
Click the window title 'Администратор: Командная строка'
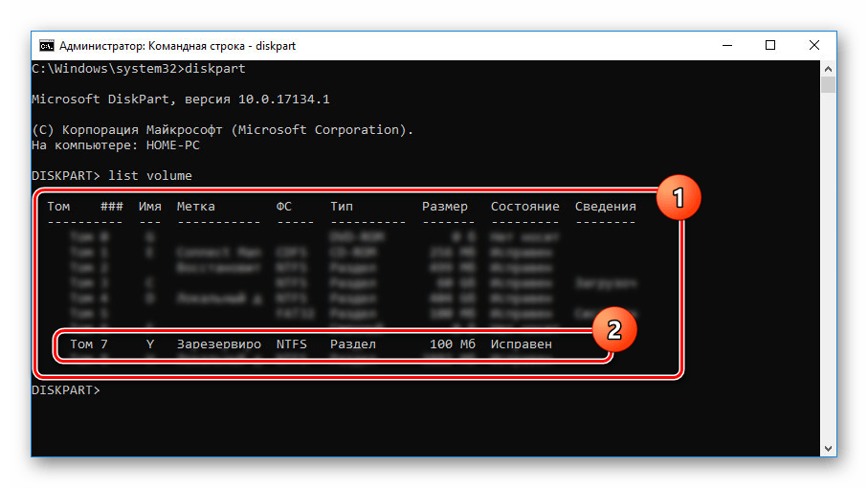click(152, 45)
